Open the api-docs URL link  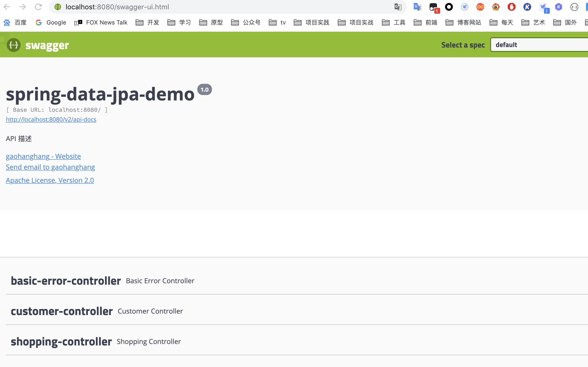tap(51, 119)
